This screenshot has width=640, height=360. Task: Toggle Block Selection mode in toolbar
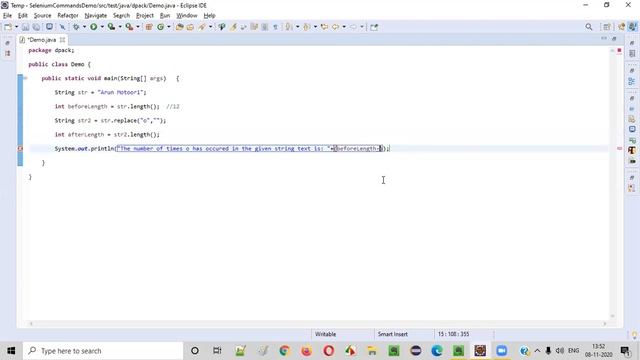(265, 27)
